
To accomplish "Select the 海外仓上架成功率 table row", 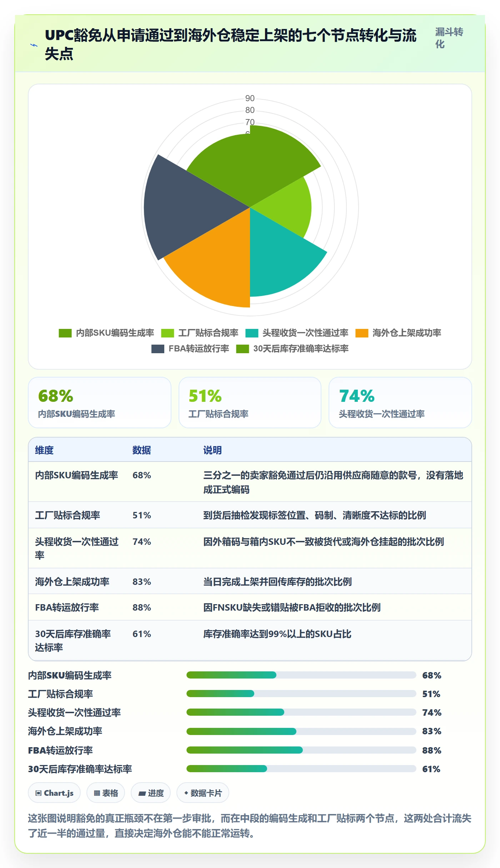I will click(250, 582).
